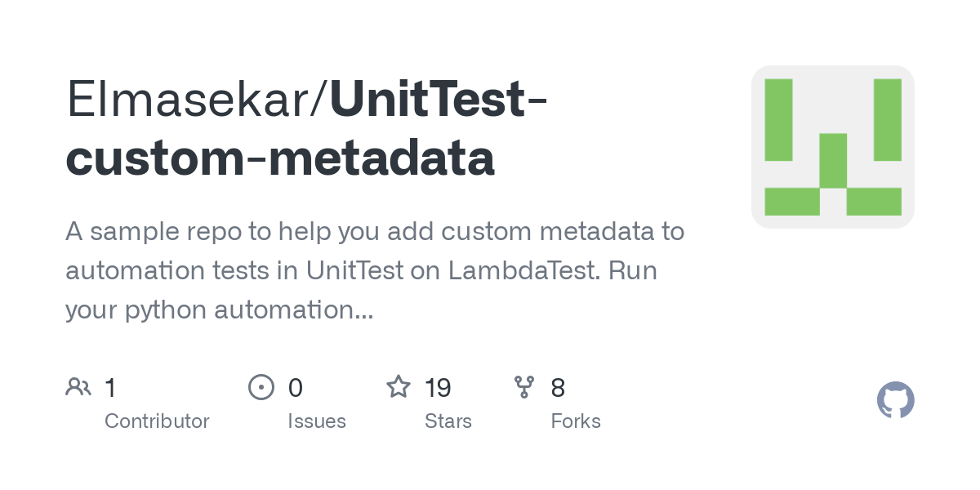This screenshot has height=490, width=980.
Task: Click the description's first line about sample repo
Action: pos(375,232)
